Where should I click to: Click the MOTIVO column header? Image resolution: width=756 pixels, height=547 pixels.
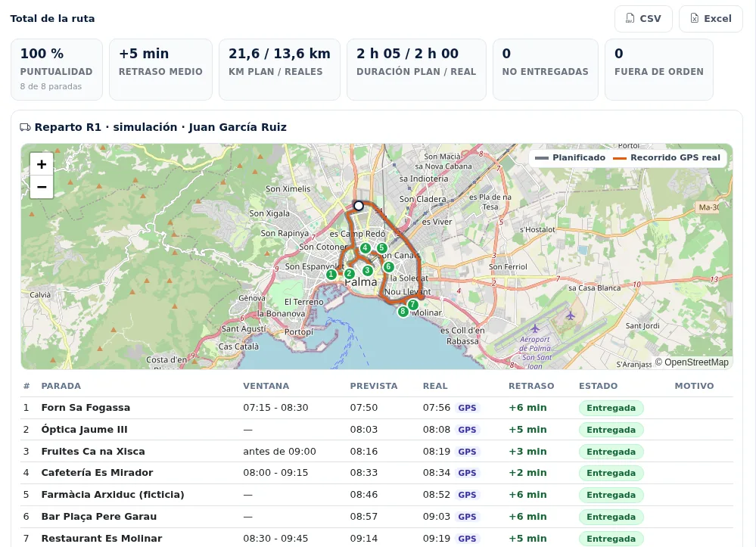click(694, 386)
